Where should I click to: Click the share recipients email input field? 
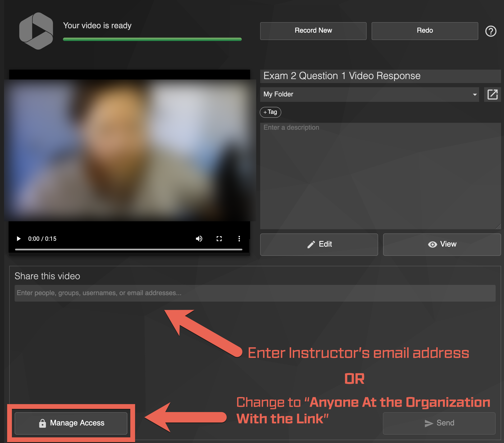click(x=255, y=293)
